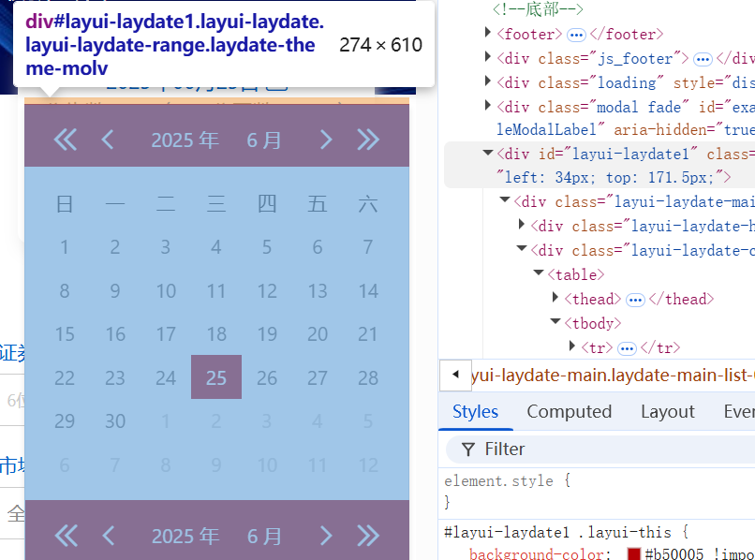Switch to the Computed tab
755x560 pixels.
pos(570,412)
